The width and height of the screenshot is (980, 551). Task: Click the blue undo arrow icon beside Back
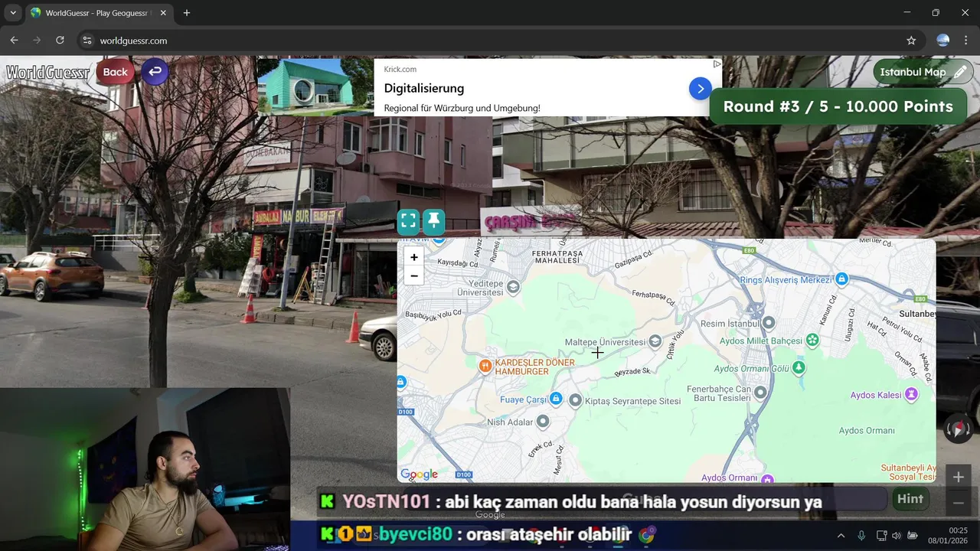155,72
